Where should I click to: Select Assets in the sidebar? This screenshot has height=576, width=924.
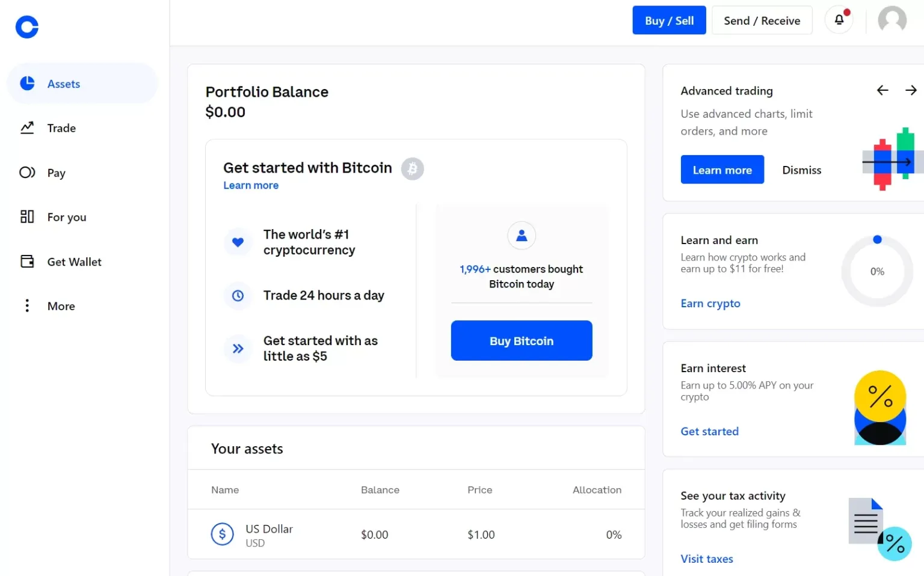coord(82,84)
